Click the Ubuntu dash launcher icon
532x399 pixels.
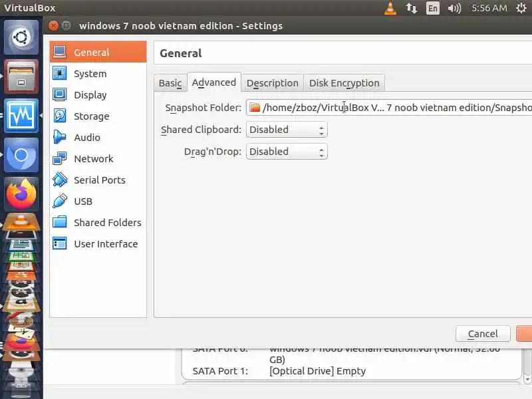(21, 37)
